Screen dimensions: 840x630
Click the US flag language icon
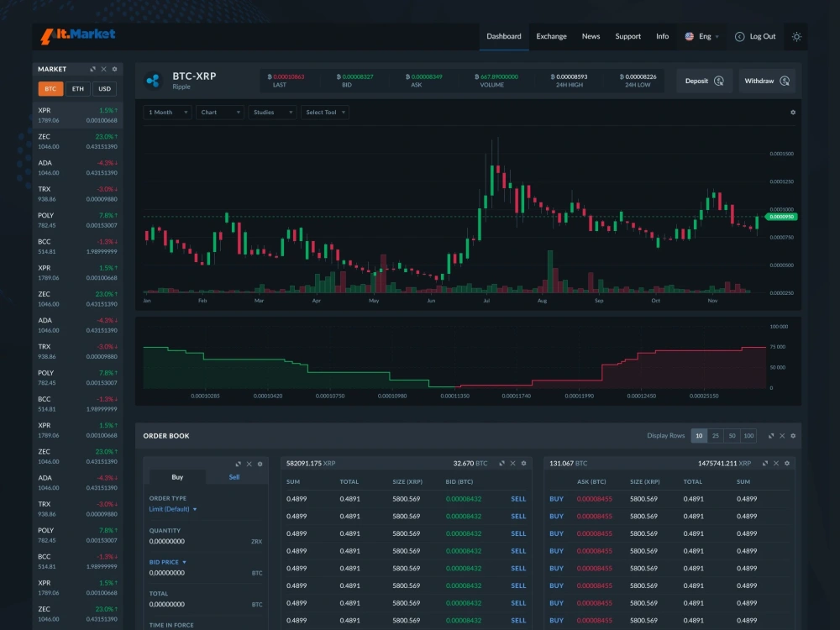pos(689,36)
